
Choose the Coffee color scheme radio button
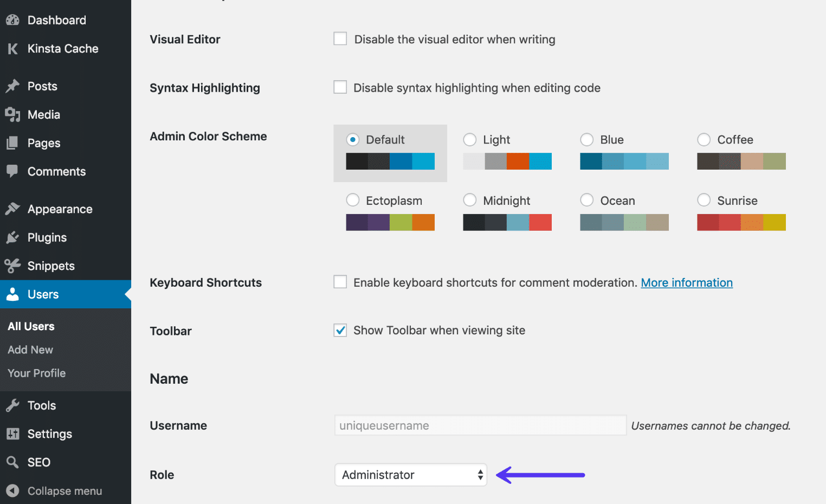point(704,139)
